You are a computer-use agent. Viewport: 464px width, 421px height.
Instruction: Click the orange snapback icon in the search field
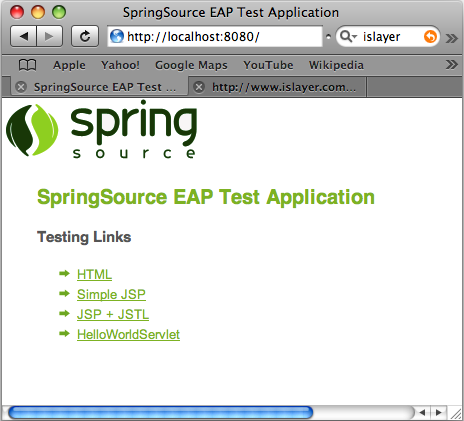click(430, 36)
